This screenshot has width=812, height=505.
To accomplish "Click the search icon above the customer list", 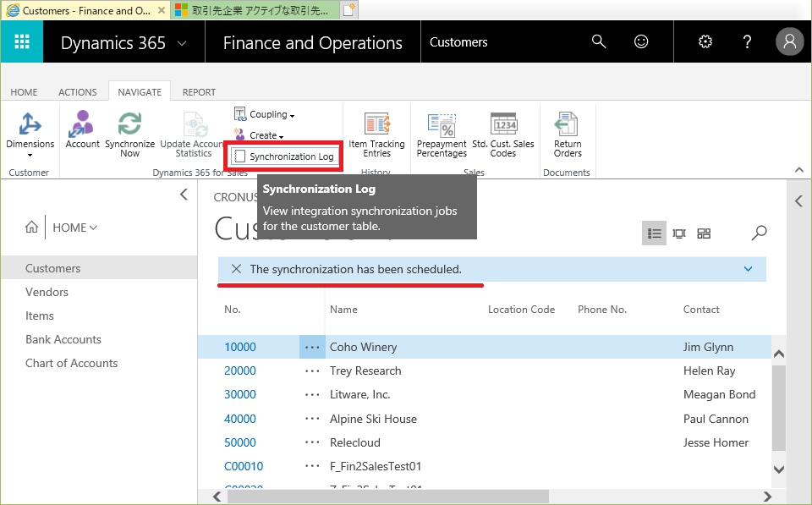I will point(759,233).
